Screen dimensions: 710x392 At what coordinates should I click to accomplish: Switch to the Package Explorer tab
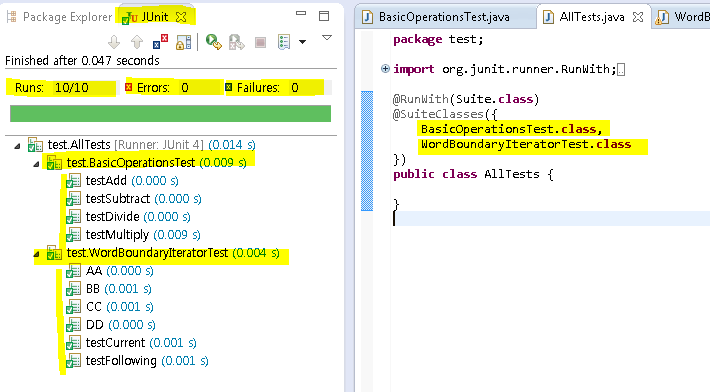(59, 17)
